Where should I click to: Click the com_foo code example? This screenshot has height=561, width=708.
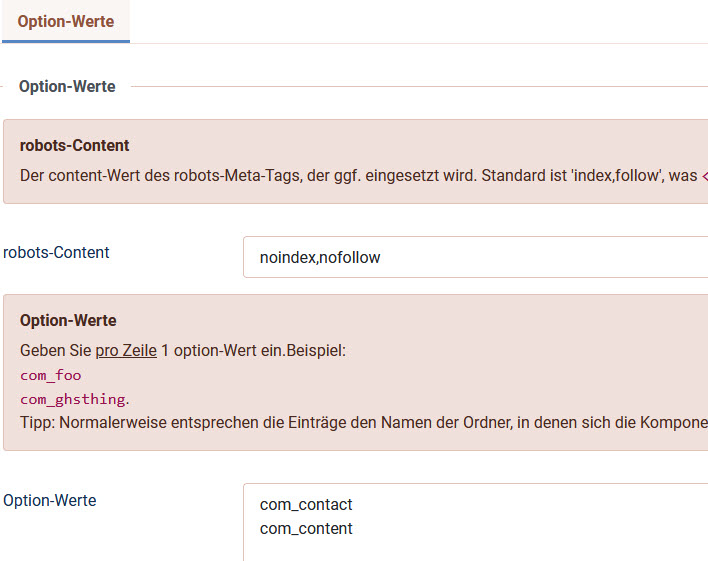(51, 375)
